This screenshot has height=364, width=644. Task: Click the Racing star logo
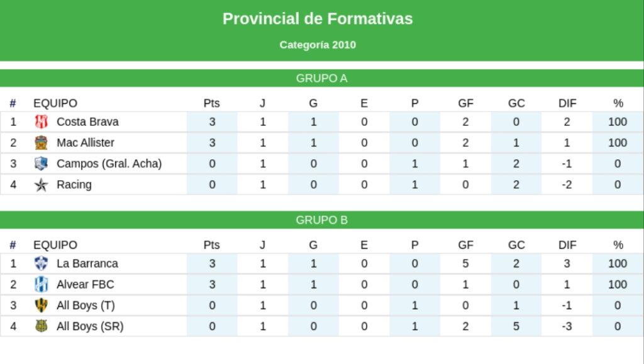(41, 185)
